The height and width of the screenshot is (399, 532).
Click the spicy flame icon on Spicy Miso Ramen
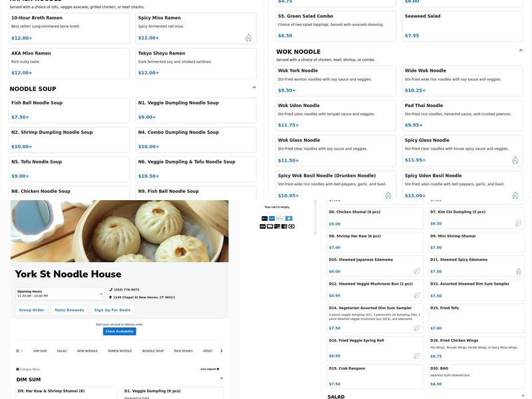[x=248, y=38]
